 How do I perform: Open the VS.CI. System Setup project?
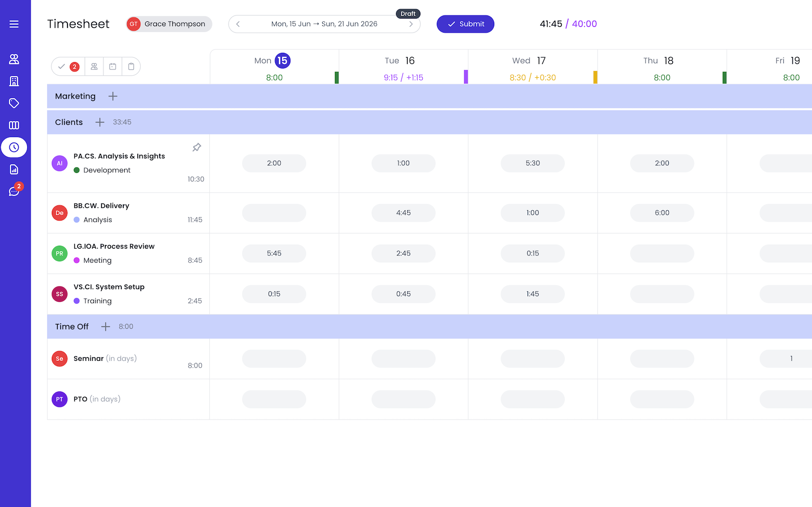tap(109, 287)
